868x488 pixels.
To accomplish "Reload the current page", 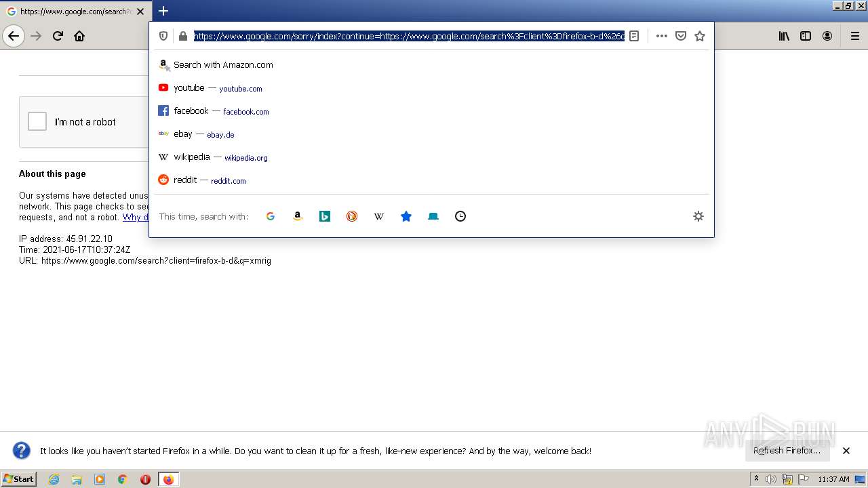I will point(58,36).
